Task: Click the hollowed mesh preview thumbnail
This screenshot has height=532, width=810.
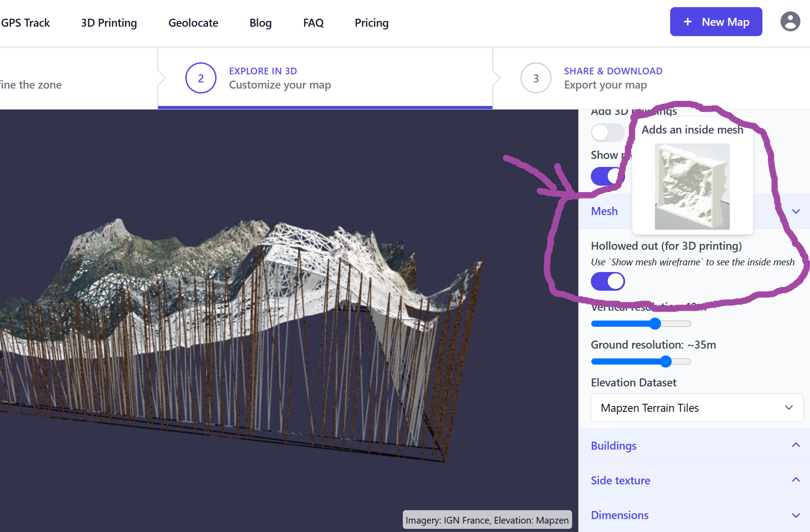Action: 692,186
